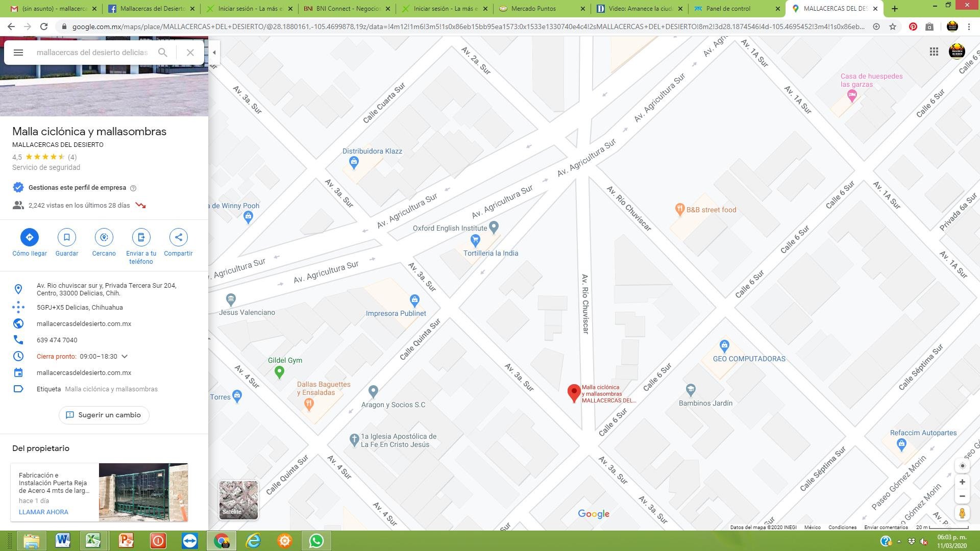This screenshot has width=980, height=551.
Task: Switch to Satélite map view
Action: click(238, 500)
